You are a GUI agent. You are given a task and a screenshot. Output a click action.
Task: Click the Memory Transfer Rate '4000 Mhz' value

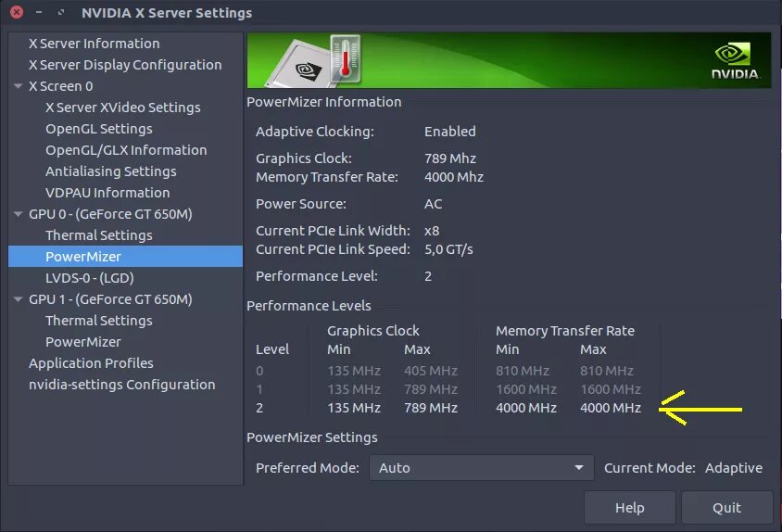tap(454, 177)
